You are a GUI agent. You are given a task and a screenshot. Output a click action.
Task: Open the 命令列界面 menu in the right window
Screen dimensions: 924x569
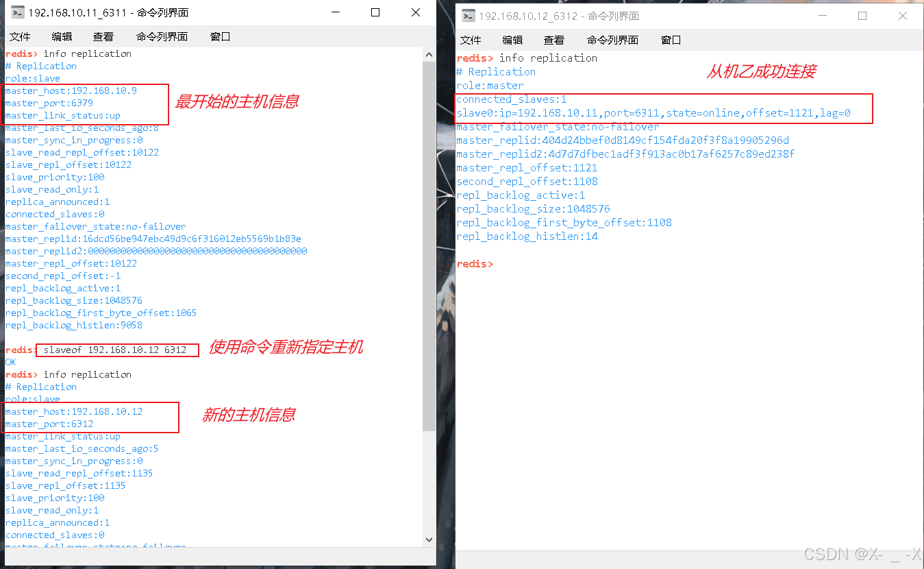click(x=613, y=40)
